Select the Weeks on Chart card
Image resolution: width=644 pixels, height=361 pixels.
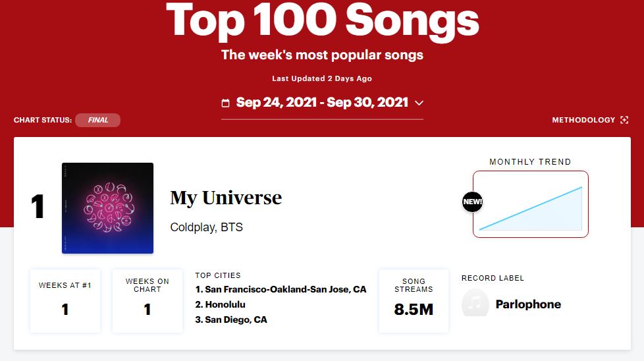pyautogui.click(x=147, y=300)
